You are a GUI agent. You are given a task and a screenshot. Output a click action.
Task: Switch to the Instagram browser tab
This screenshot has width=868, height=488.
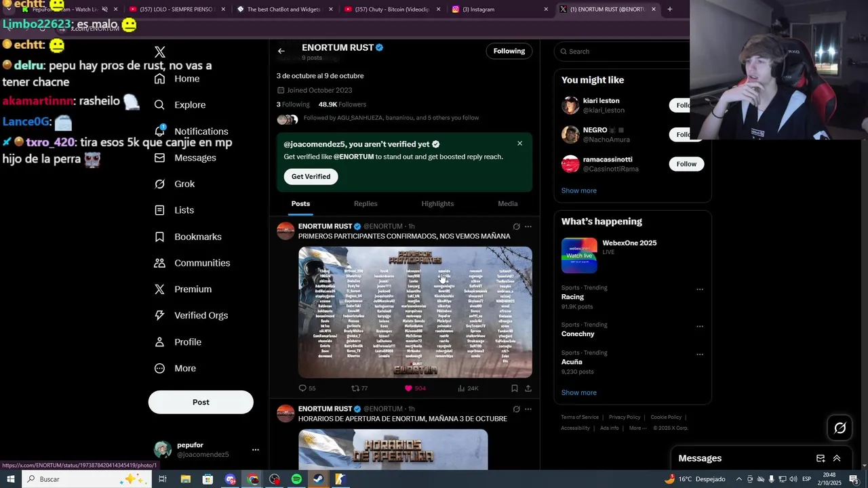tap(500, 9)
